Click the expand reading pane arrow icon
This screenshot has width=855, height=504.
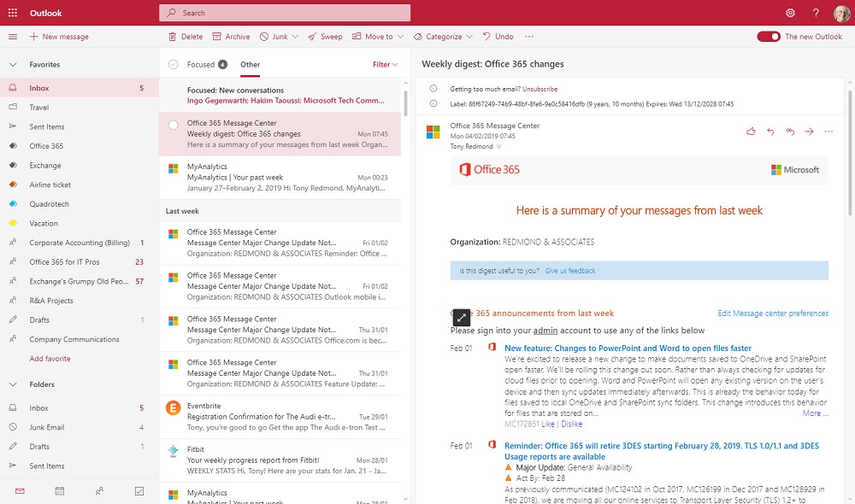coord(462,317)
